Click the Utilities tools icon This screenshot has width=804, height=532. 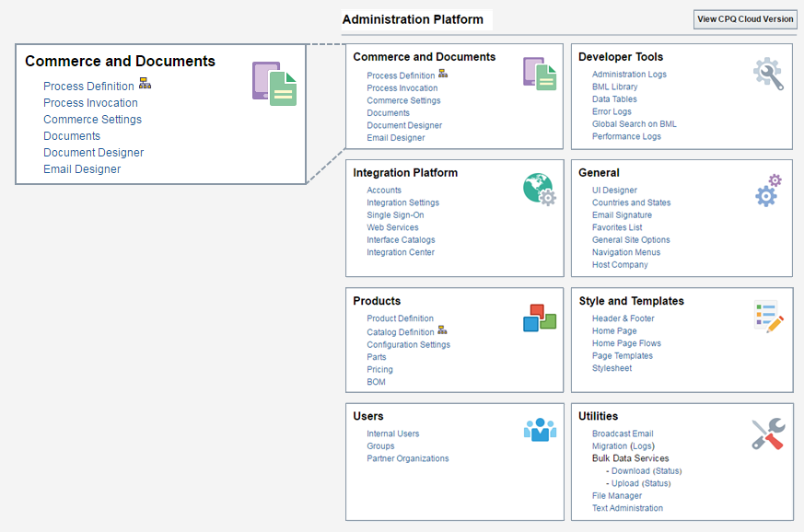tap(768, 429)
